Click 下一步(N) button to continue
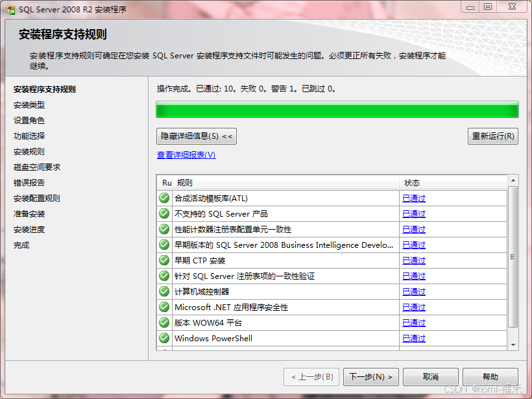This screenshot has width=532, height=399. 371,377
